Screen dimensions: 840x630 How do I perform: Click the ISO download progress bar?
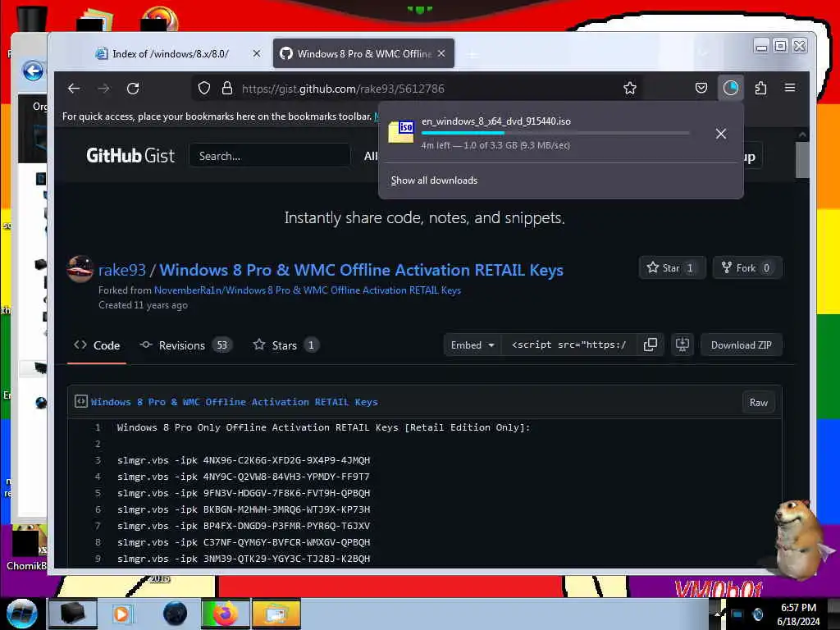[555, 133]
